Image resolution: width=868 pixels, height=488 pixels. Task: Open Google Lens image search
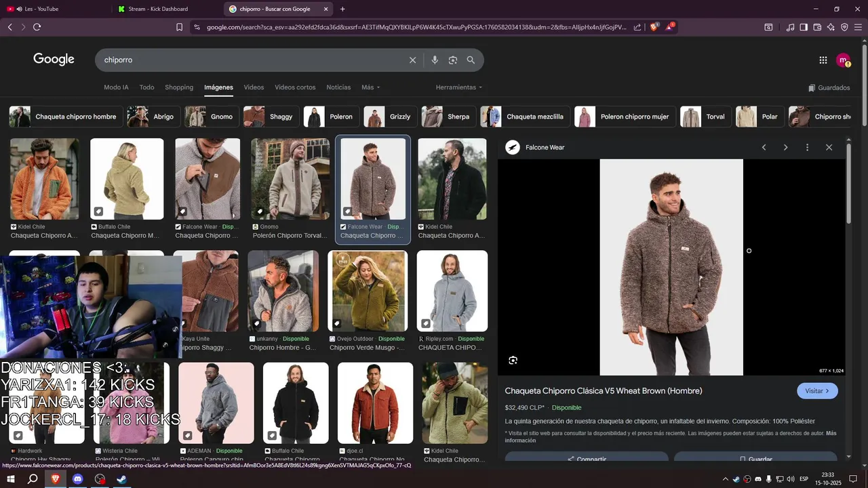coord(453,60)
